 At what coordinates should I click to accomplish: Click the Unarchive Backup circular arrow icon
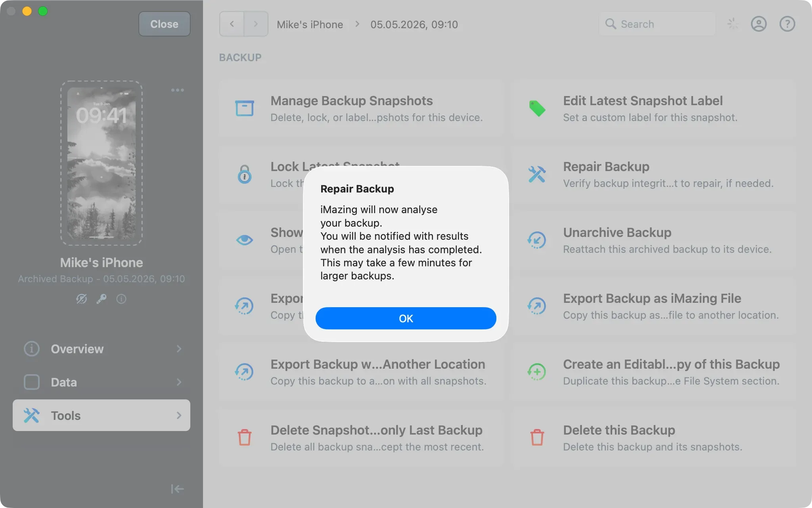click(x=537, y=240)
